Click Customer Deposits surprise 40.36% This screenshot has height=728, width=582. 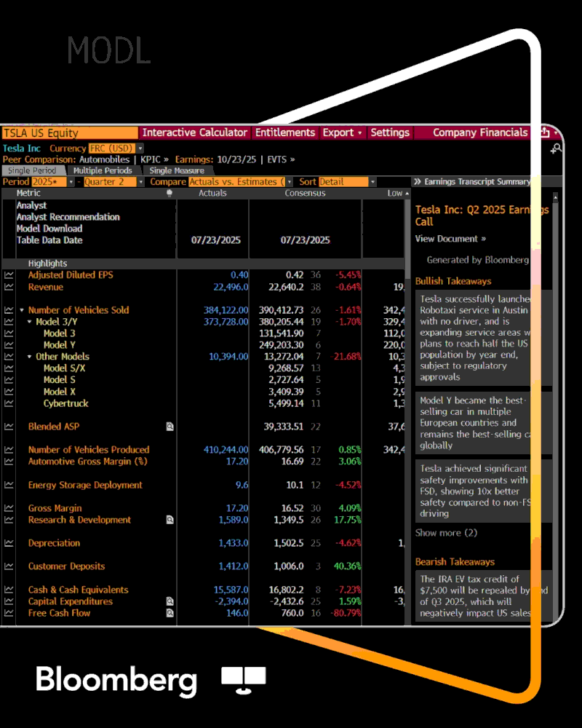pyautogui.click(x=347, y=566)
